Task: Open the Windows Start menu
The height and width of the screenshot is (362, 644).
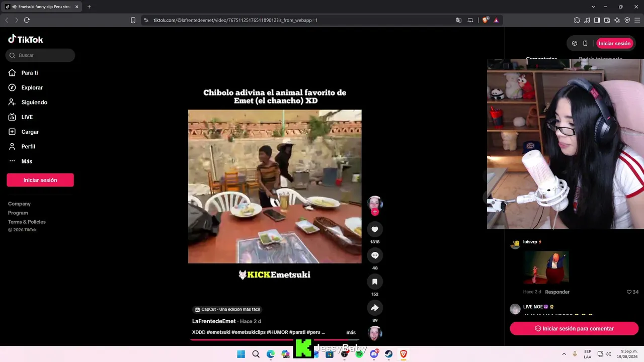Action: (x=241, y=354)
